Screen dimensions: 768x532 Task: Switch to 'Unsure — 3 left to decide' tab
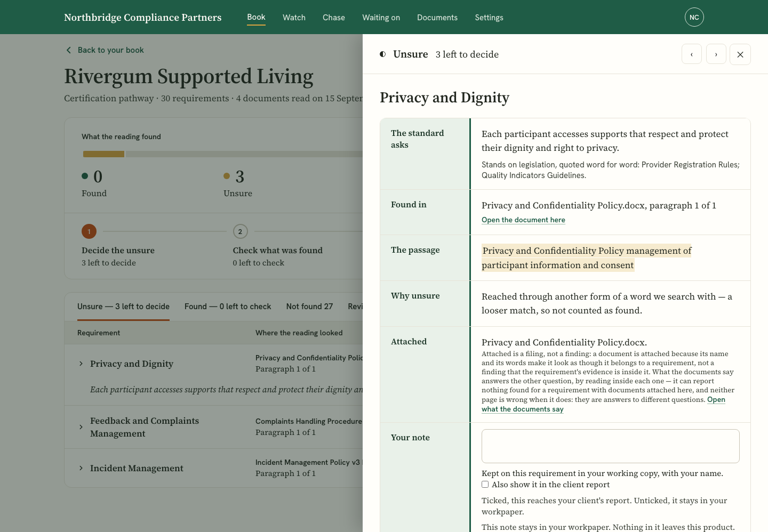click(123, 307)
